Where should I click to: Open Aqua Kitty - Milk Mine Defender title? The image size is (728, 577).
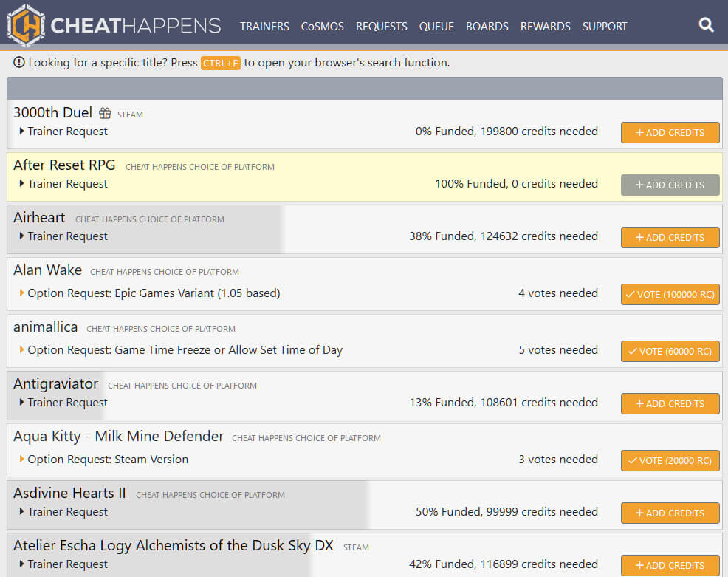click(119, 437)
